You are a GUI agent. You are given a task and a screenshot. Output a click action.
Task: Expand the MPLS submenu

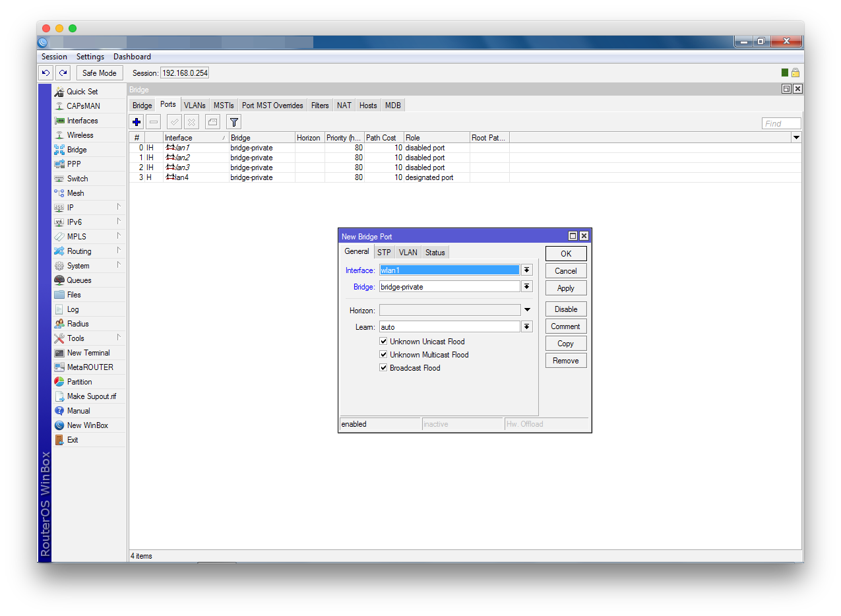click(119, 237)
